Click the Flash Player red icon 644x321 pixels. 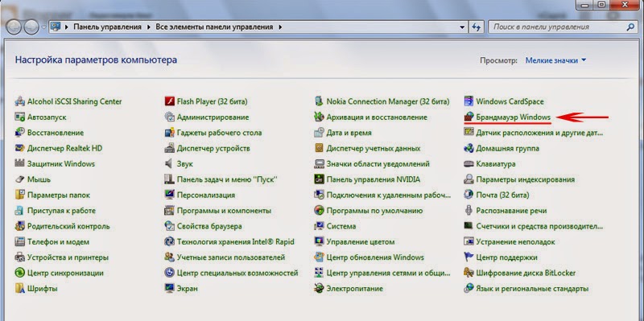[x=169, y=101]
